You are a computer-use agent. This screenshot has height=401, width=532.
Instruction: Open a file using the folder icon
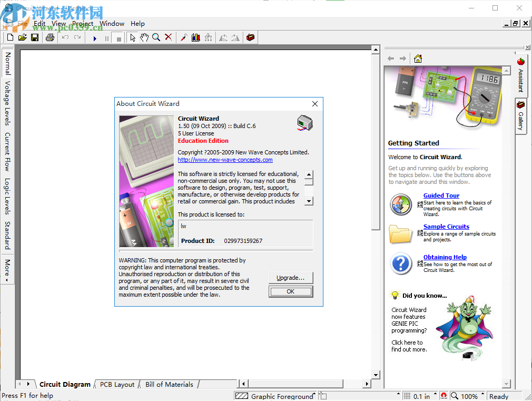click(23, 37)
